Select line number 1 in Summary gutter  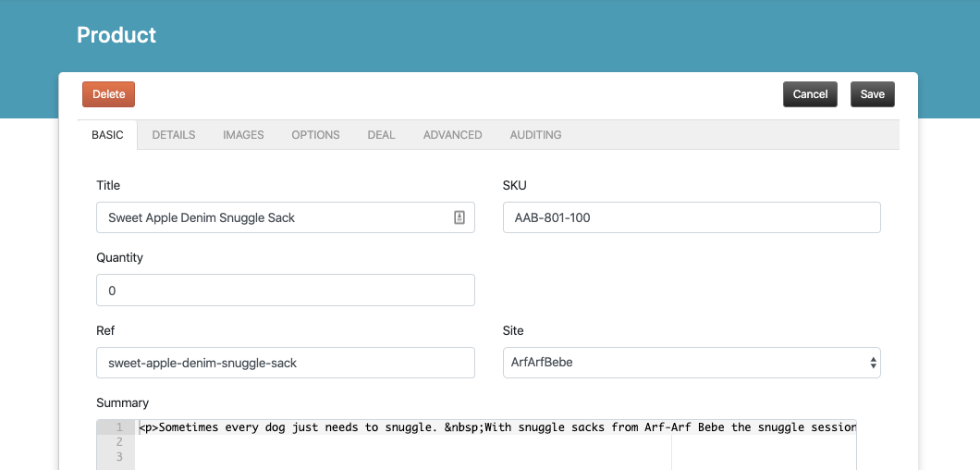tap(118, 427)
